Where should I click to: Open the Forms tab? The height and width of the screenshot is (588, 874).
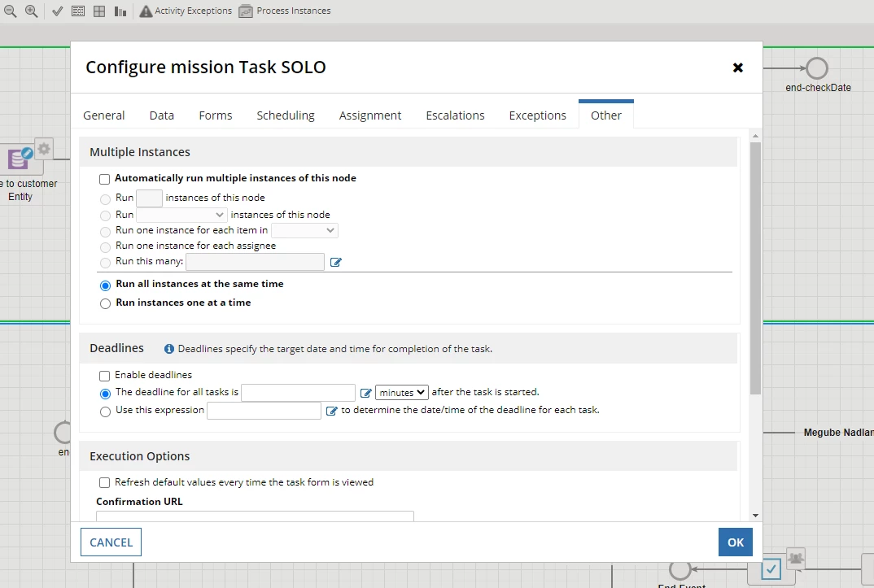pos(215,115)
